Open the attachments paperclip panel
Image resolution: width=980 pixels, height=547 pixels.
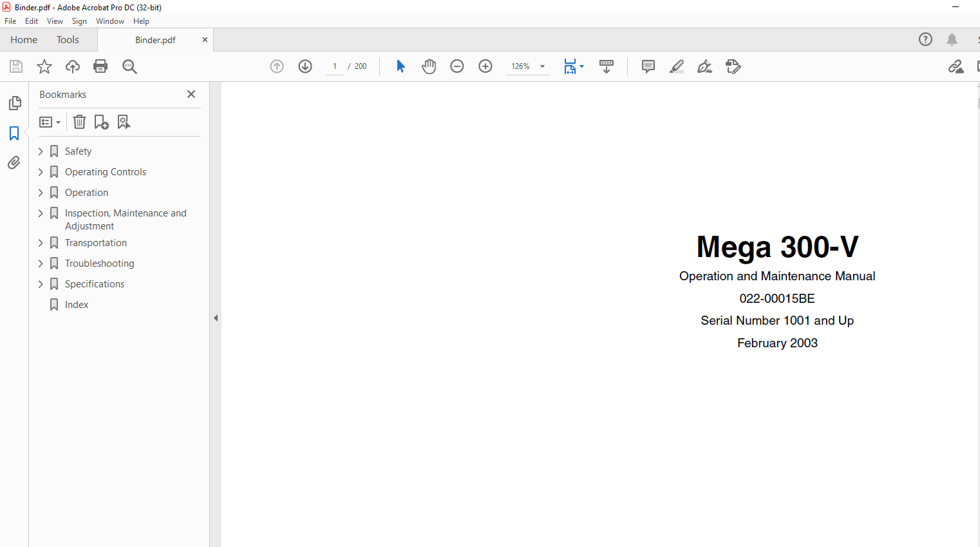coord(14,163)
